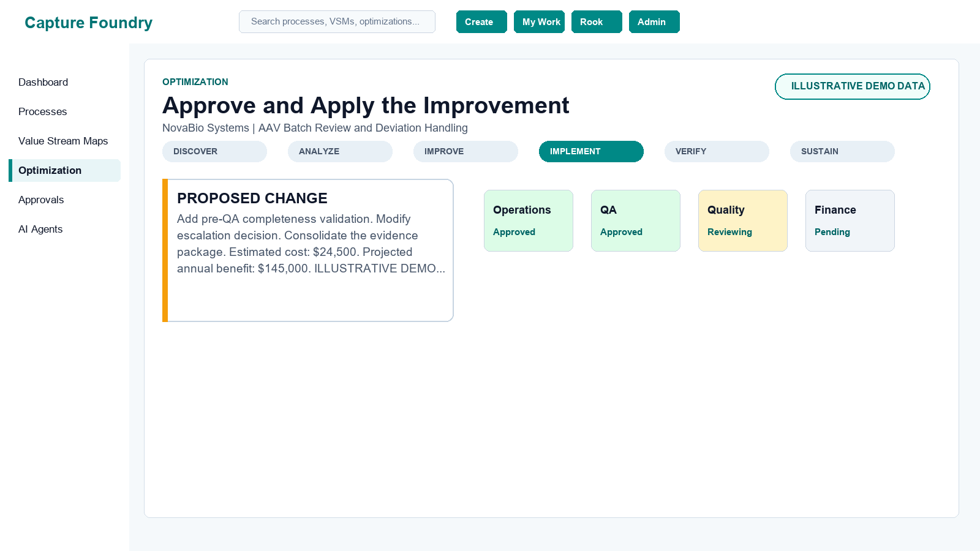
Task: Select the IMPLEMENT stage
Action: tap(591, 151)
